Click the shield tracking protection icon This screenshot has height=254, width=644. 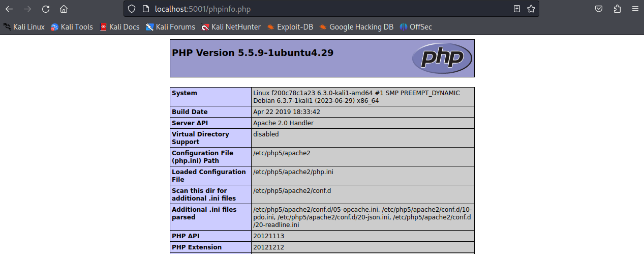click(132, 9)
